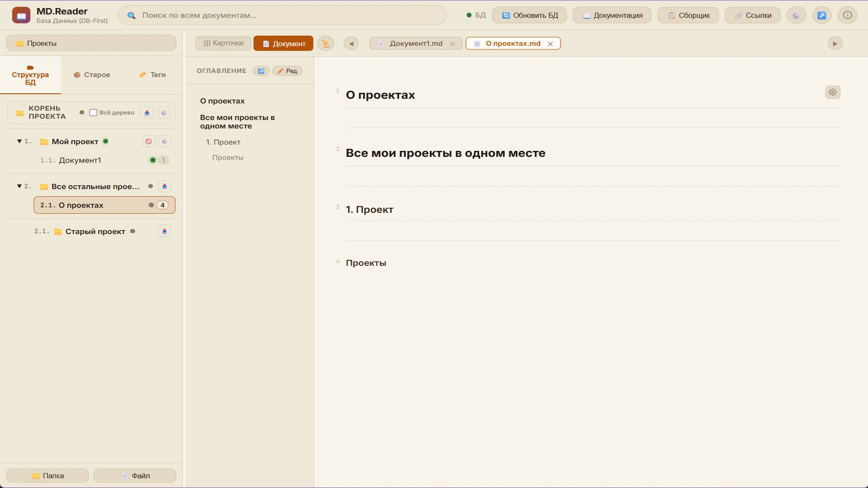
Task: Create new folder with Папка button
Action: coord(47,476)
